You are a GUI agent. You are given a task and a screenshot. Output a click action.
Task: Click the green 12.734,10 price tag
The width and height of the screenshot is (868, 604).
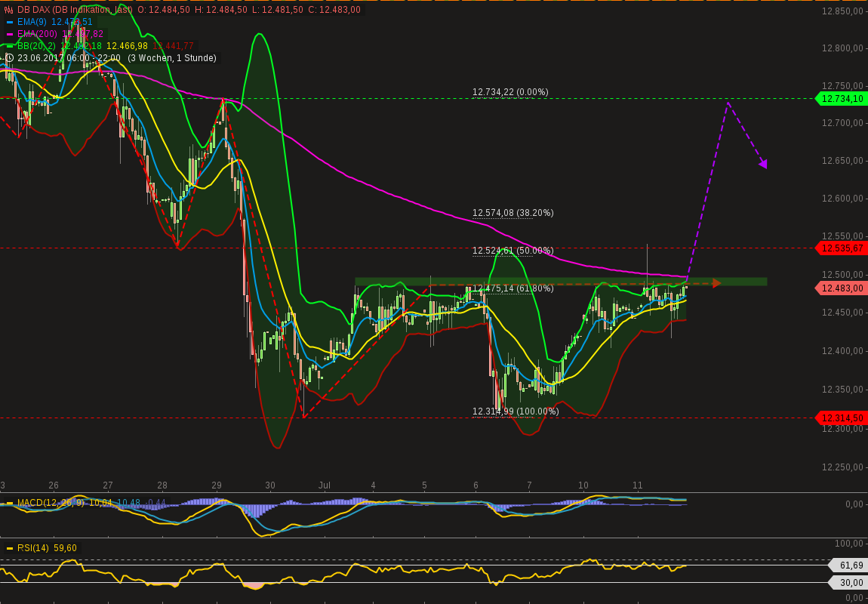(x=840, y=99)
